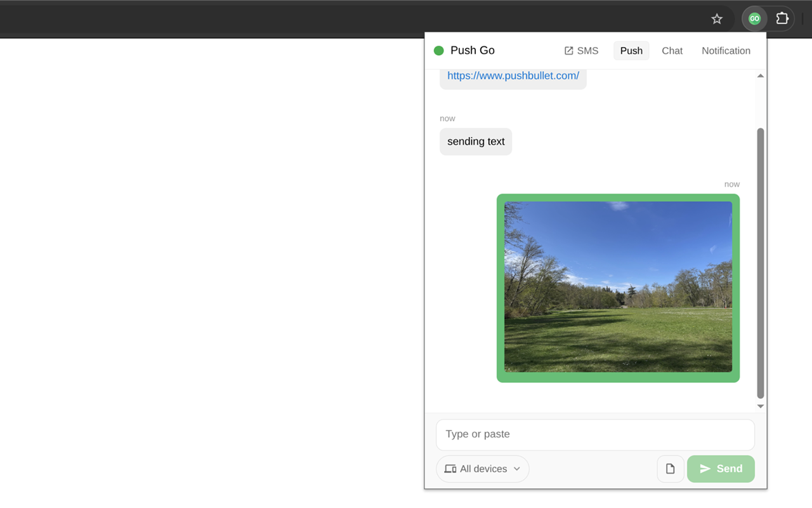Bookmark this page with the star icon

point(717,19)
